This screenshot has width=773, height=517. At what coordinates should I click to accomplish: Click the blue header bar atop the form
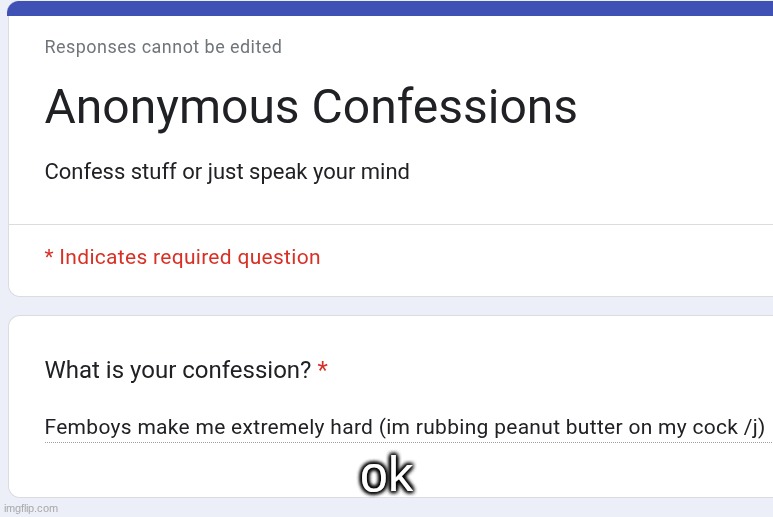(390, 8)
